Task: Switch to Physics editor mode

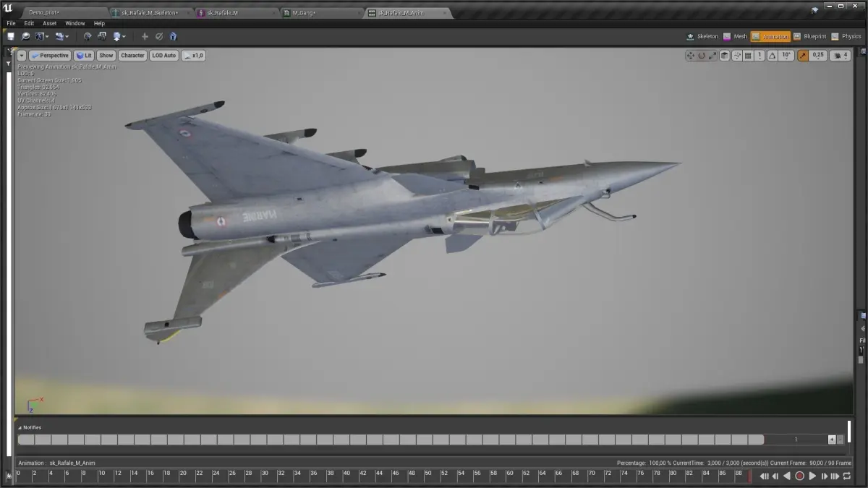Action: click(846, 36)
